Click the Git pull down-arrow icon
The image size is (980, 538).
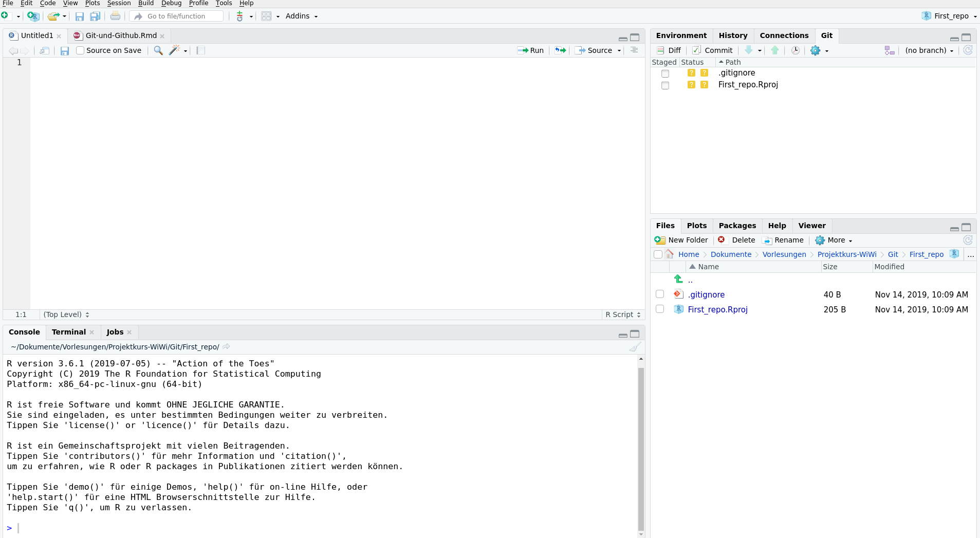click(x=749, y=50)
